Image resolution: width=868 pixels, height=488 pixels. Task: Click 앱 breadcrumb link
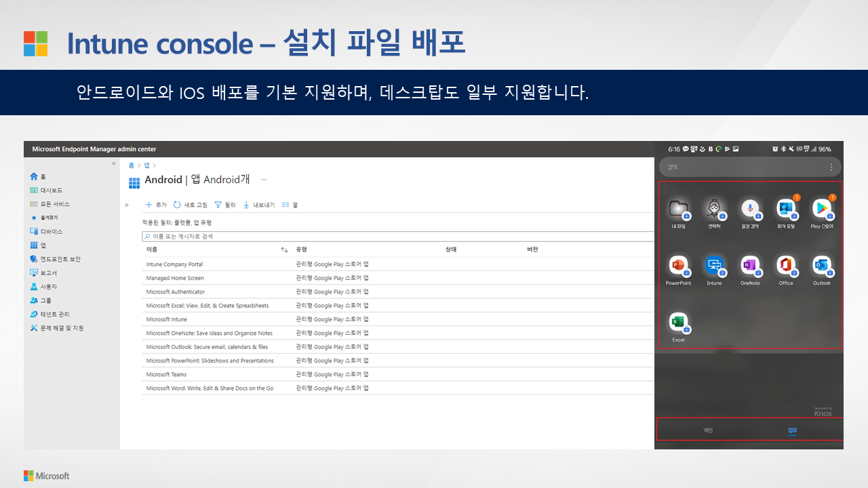click(x=146, y=165)
